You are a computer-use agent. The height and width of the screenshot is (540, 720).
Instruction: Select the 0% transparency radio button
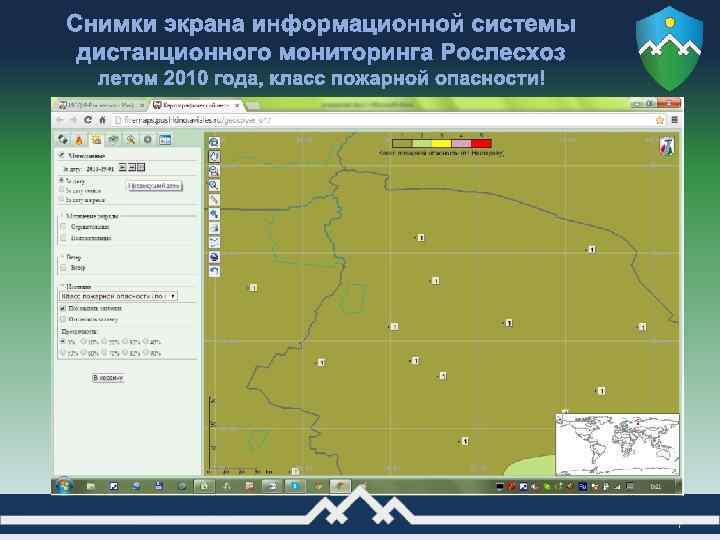(x=63, y=342)
